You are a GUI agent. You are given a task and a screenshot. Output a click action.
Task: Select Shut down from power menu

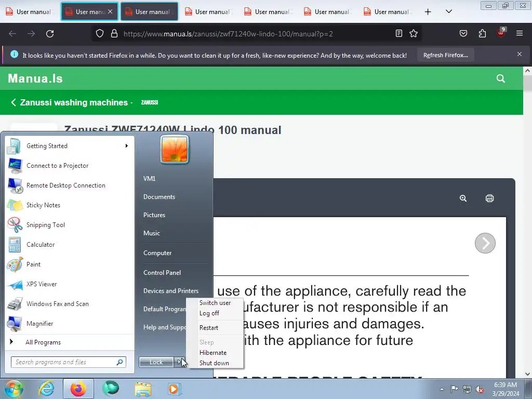coord(214,363)
